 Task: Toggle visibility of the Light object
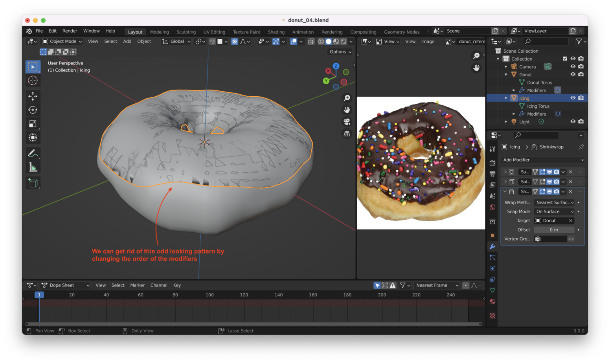click(x=573, y=121)
